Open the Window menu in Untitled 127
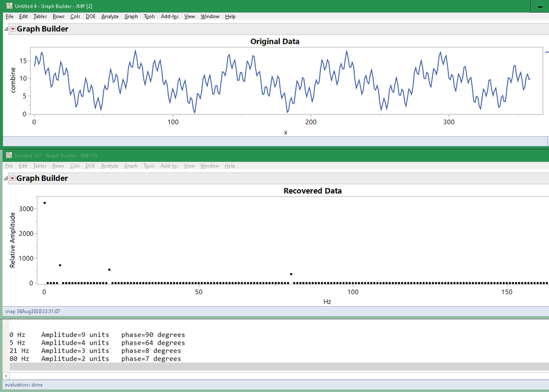Image resolution: width=549 pixels, height=392 pixels. pos(209,165)
